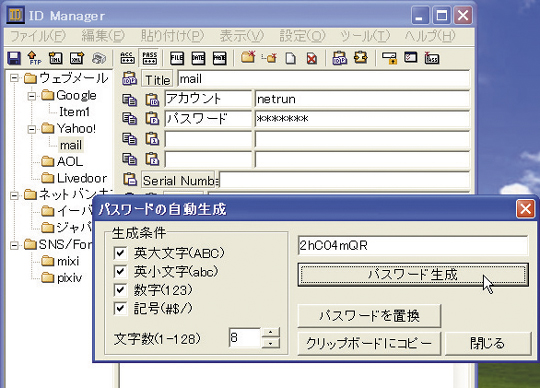The width and height of the screenshot is (540, 388).
Task: Decrease character count with down spinner
Action: [271, 343]
